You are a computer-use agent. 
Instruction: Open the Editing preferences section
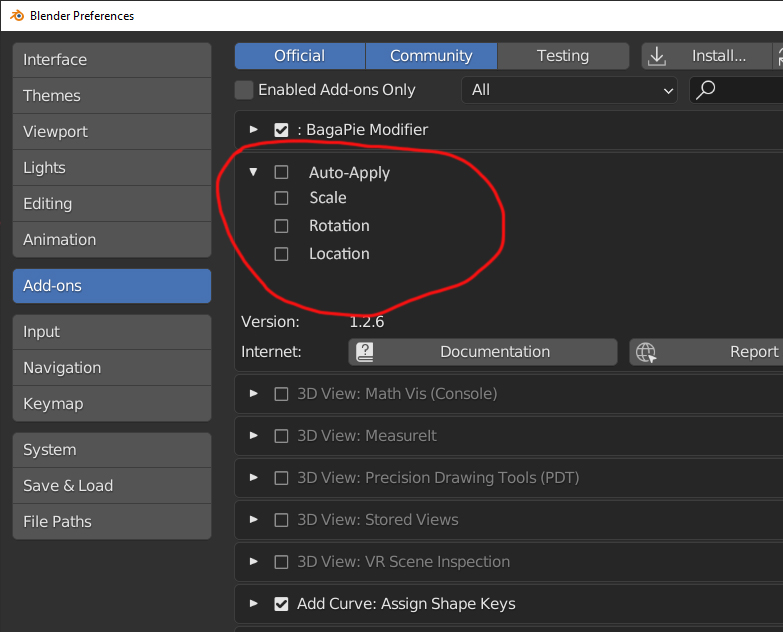(112, 204)
